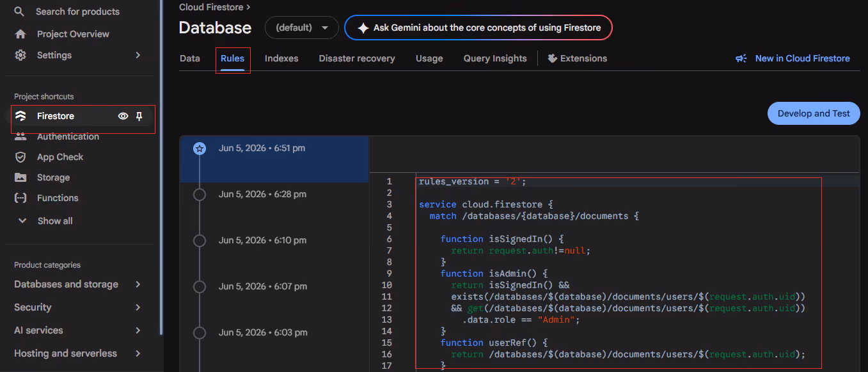The height and width of the screenshot is (372, 868).
Task: Click the search magnifier icon
Action: (x=20, y=12)
